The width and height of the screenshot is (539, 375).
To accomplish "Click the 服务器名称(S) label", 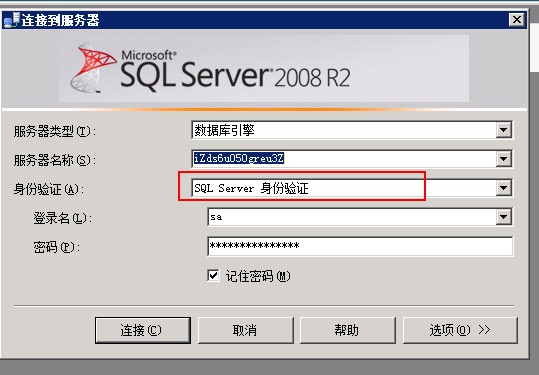I will click(54, 160).
